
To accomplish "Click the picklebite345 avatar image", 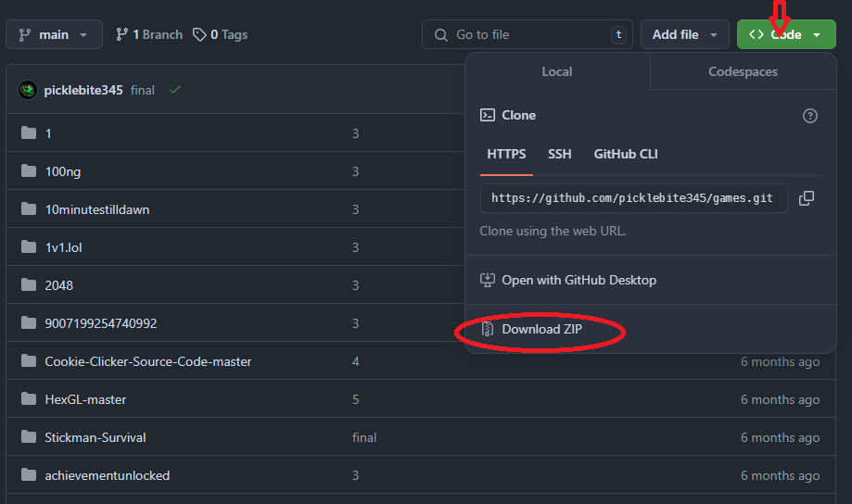I will [x=28, y=90].
